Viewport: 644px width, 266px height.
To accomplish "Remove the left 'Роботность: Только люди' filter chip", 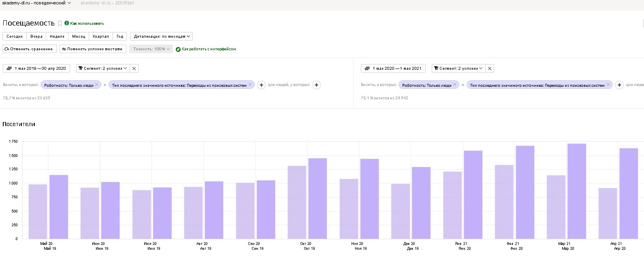I will coord(97,85).
